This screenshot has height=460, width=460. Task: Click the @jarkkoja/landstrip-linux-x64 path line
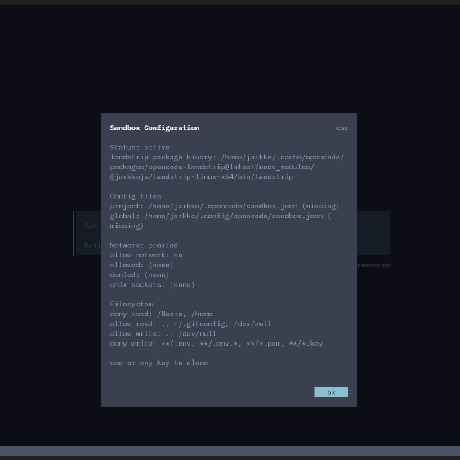[201, 177]
